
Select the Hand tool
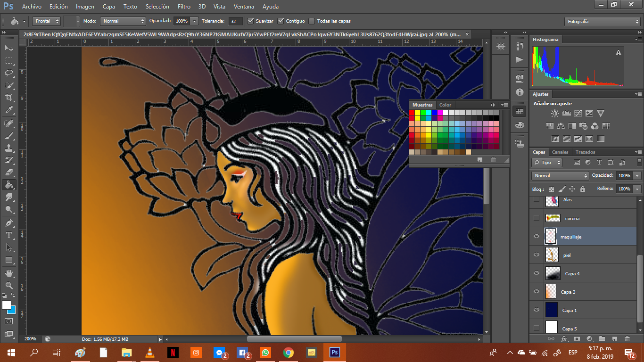tap(9, 273)
